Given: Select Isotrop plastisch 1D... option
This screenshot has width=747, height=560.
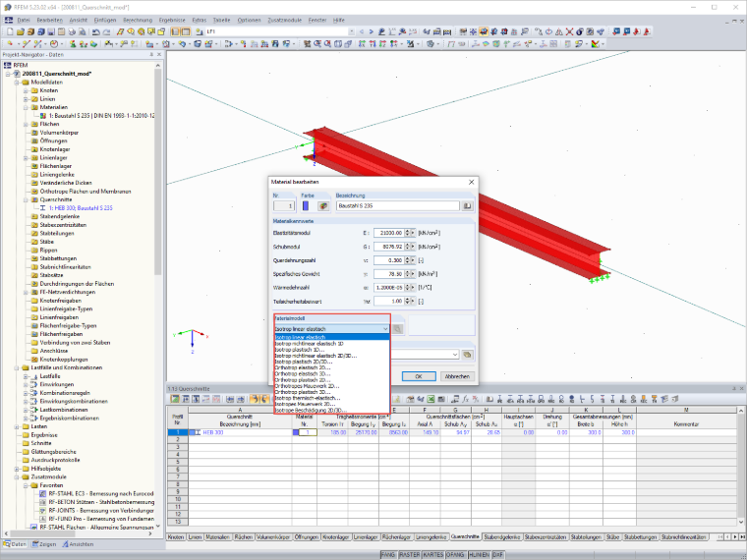Looking at the screenshot, I should click(300, 350).
